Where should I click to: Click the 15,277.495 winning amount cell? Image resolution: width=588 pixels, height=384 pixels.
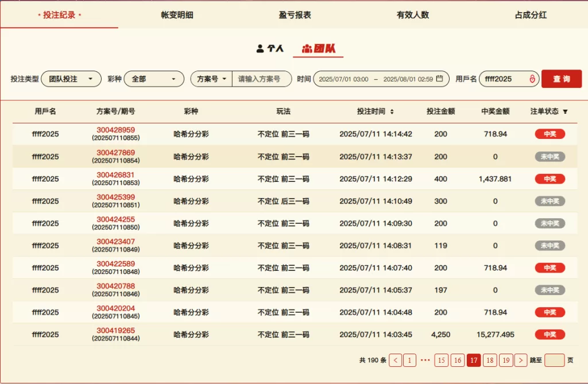[x=496, y=335]
